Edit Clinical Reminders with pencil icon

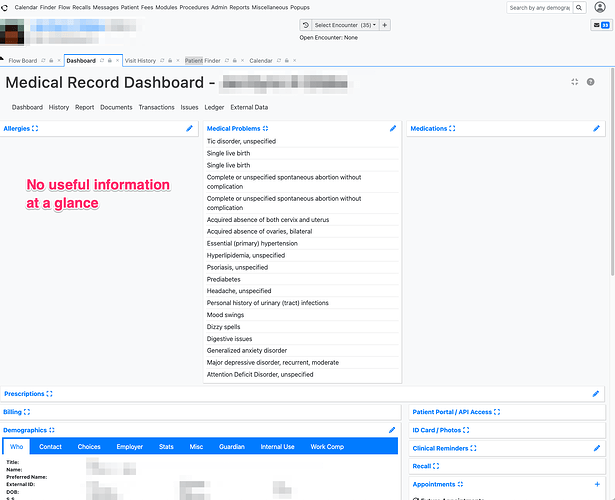click(597, 448)
